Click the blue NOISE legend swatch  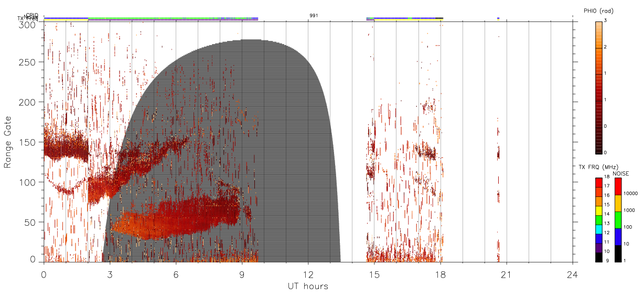pyautogui.click(x=618, y=237)
